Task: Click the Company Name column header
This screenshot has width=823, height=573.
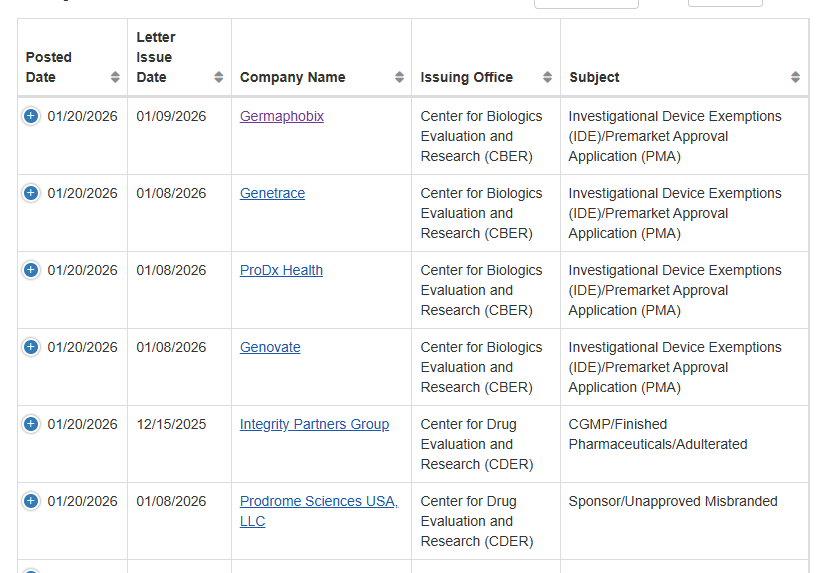Action: (x=293, y=77)
